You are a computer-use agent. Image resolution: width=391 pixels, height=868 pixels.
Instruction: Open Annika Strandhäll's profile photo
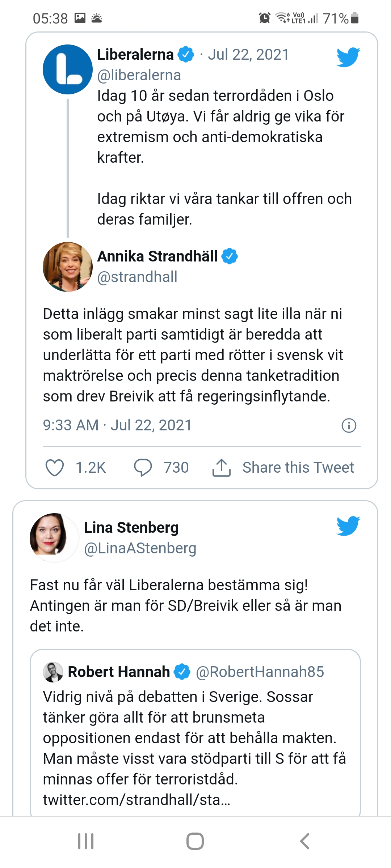(x=68, y=267)
